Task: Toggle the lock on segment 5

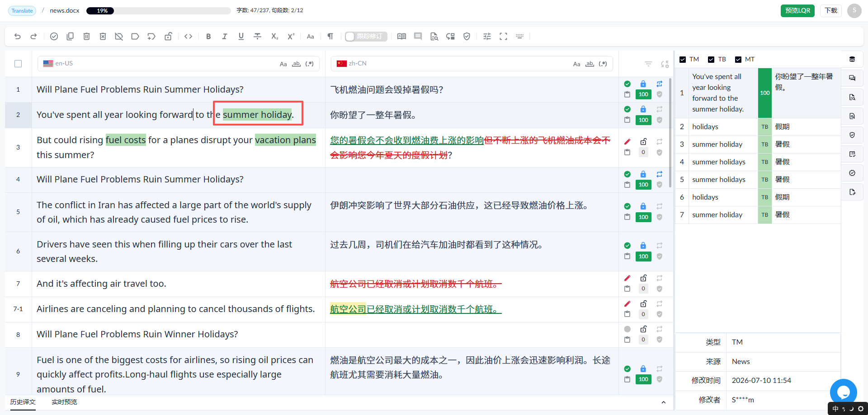Action: [643, 206]
